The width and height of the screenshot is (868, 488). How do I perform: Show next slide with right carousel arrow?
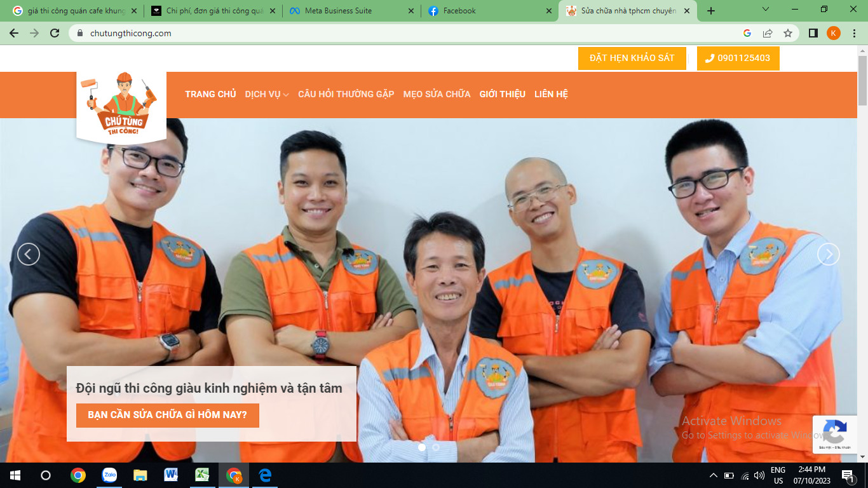tap(828, 254)
